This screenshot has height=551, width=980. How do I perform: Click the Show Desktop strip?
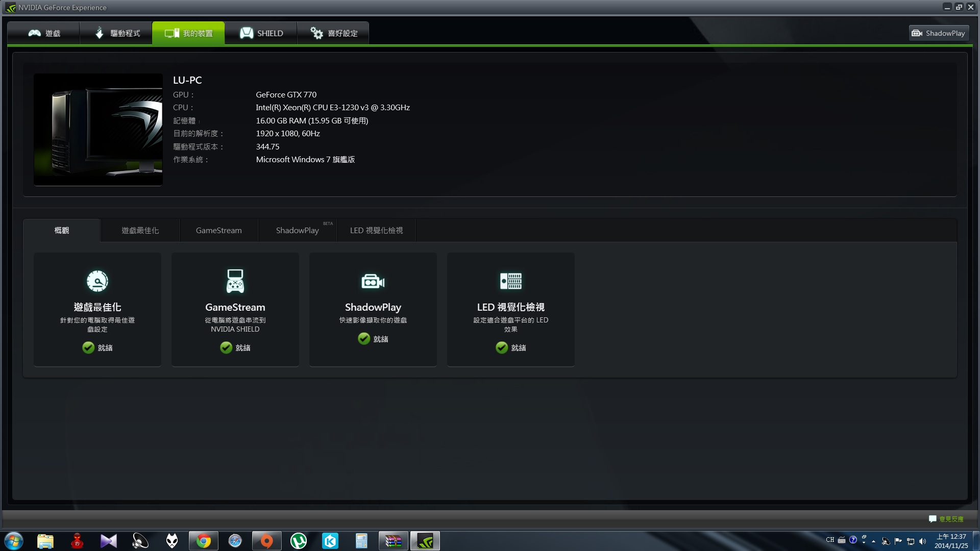[x=976, y=541]
